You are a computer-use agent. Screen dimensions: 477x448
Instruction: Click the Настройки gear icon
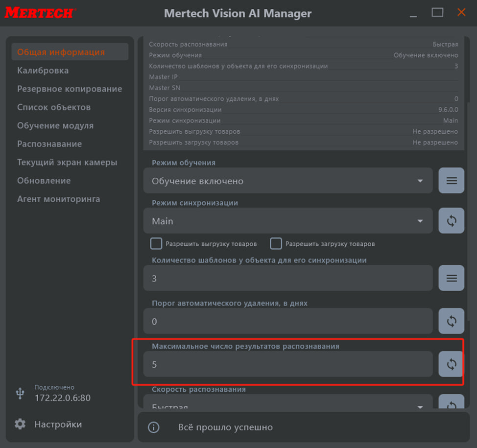click(x=20, y=424)
